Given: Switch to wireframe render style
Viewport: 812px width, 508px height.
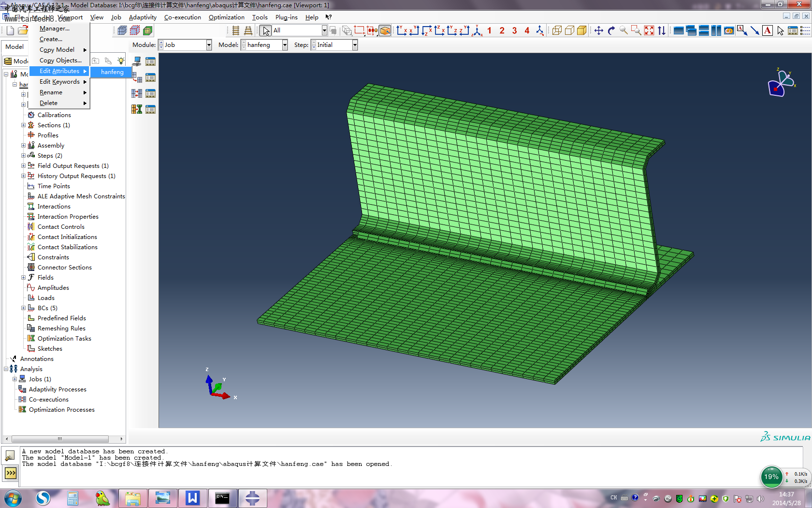Looking at the screenshot, I should [x=557, y=30].
